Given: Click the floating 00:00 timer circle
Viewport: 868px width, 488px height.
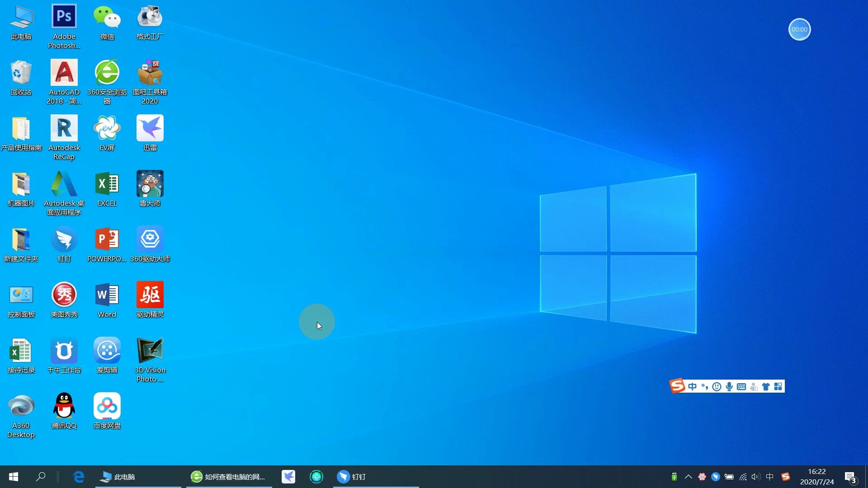Looking at the screenshot, I should click(x=799, y=29).
